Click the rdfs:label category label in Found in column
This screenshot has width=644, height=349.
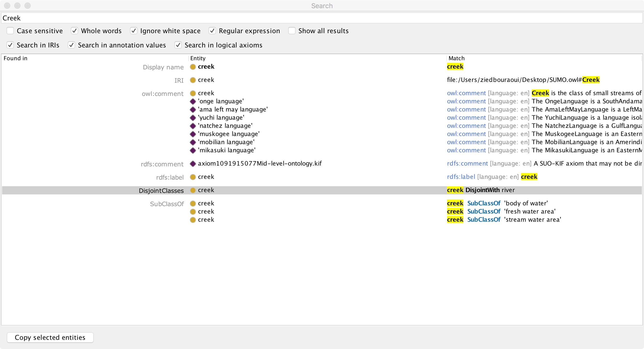(x=170, y=177)
